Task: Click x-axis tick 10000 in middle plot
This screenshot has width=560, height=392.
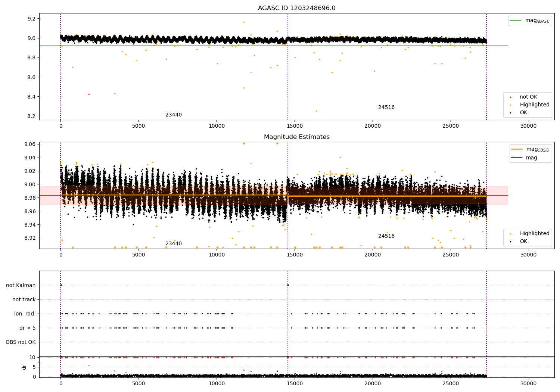Action: [x=217, y=255]
